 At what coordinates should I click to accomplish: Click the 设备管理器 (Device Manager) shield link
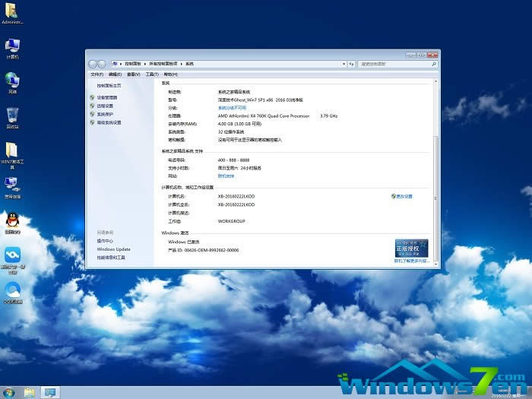(x=106, y=97)
